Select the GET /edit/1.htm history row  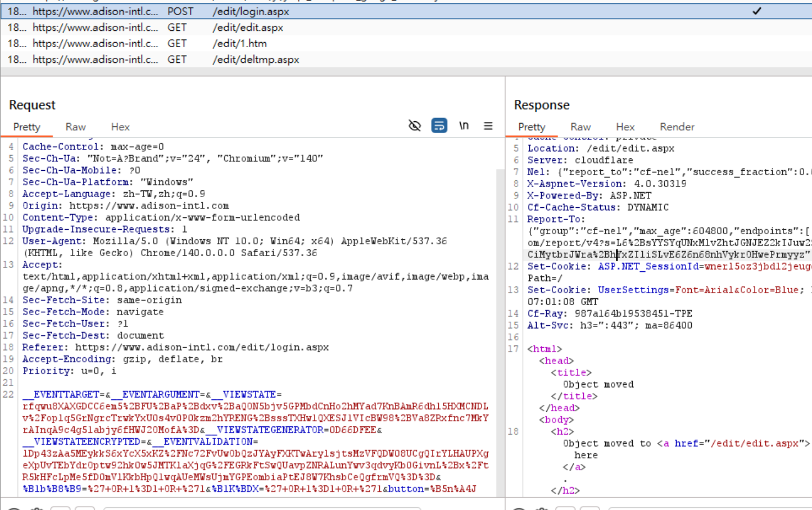tap(406, 43)
